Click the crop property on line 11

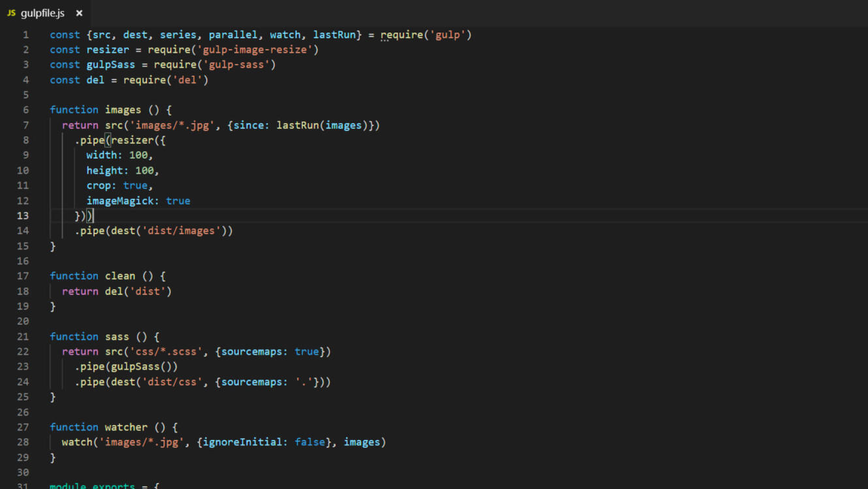[x=99, y=186]
